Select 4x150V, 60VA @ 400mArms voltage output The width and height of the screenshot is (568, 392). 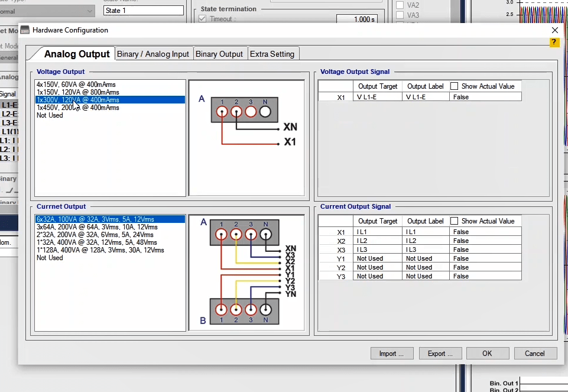point(111,85)
